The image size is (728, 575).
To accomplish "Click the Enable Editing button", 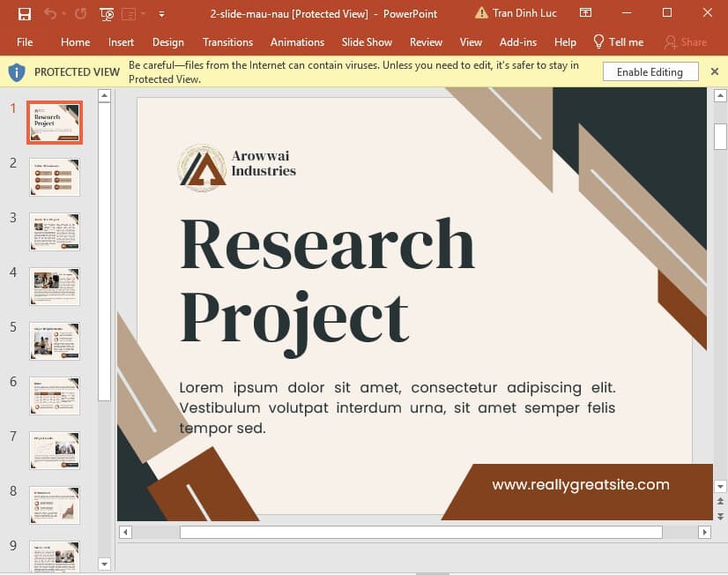I will coord(650,71).
